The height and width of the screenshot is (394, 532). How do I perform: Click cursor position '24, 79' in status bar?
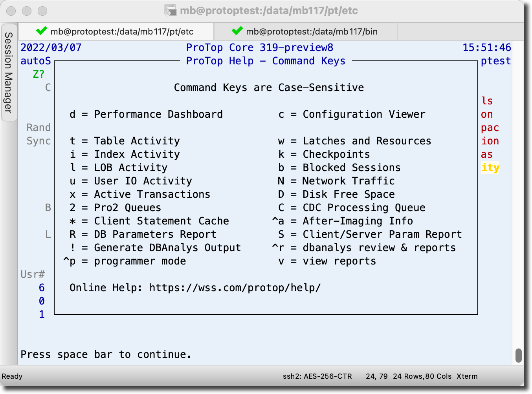377,376
